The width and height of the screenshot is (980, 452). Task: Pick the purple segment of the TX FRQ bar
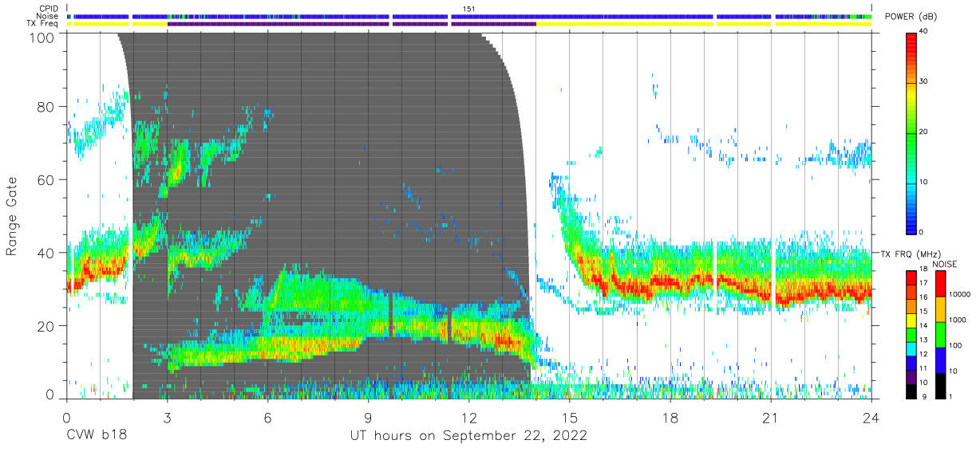pos(911,376)
